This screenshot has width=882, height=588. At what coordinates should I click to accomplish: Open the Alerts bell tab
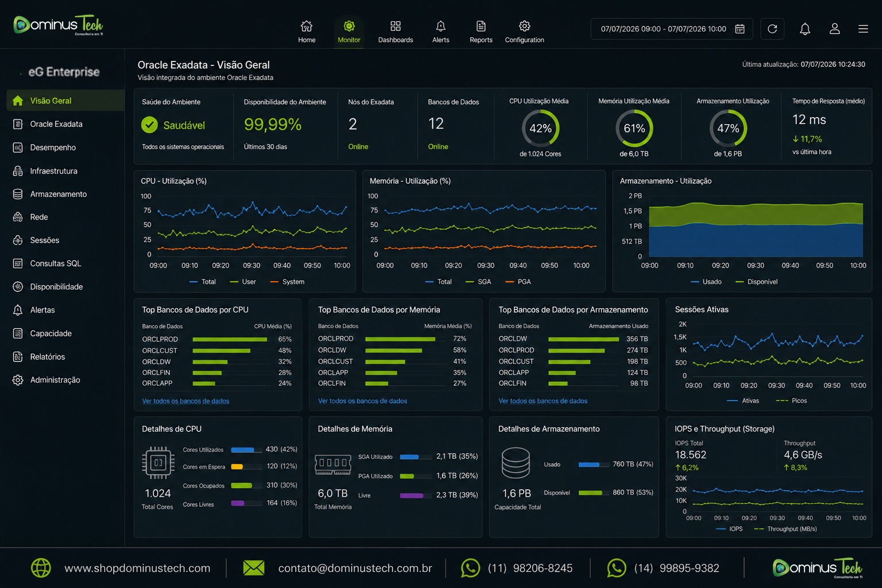pos(441,32)
